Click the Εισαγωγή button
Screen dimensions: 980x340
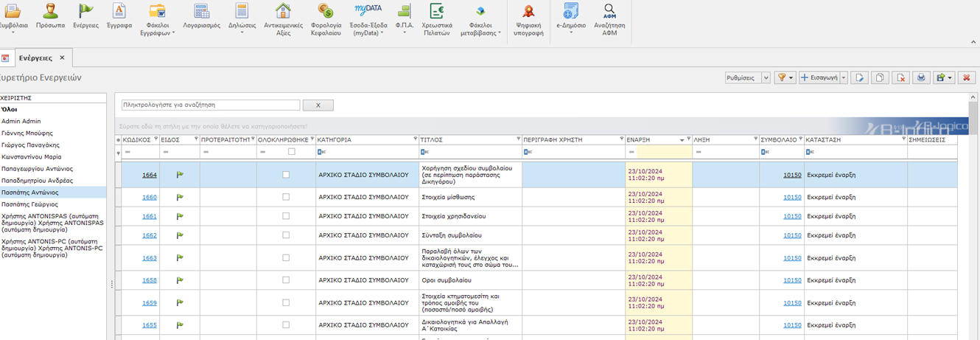818,77
